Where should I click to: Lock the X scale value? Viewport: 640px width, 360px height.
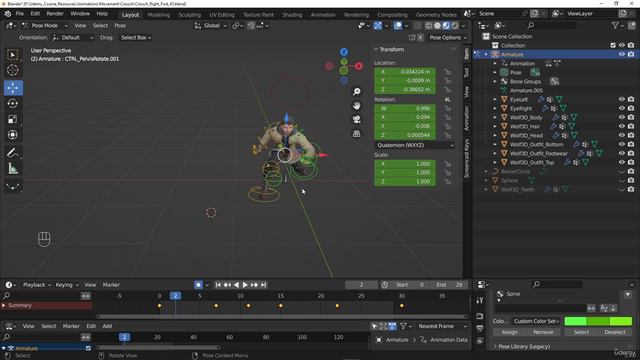pos(448,164)
